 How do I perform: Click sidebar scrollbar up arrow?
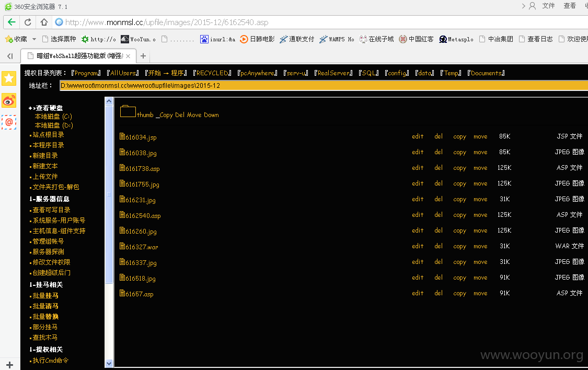coord(109,101)
